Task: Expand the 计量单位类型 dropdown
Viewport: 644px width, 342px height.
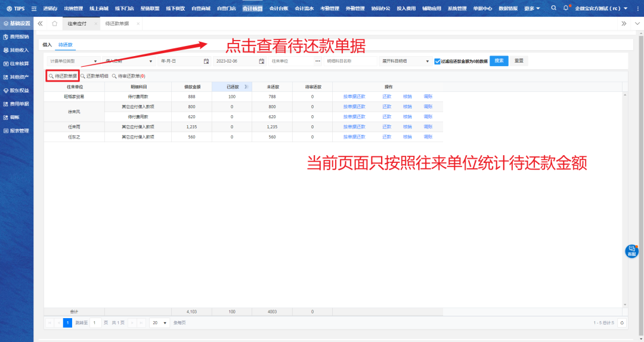Action: [x=95, y=61]
